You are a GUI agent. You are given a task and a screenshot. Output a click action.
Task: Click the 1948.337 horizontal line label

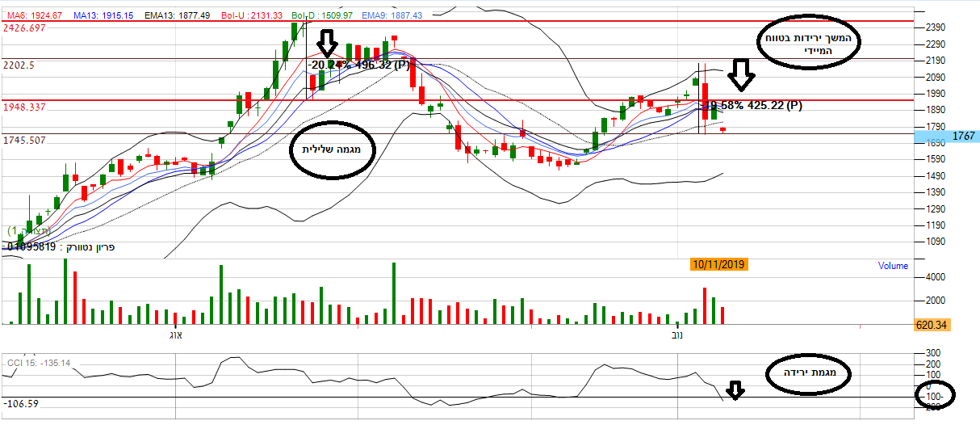point(25,107)
